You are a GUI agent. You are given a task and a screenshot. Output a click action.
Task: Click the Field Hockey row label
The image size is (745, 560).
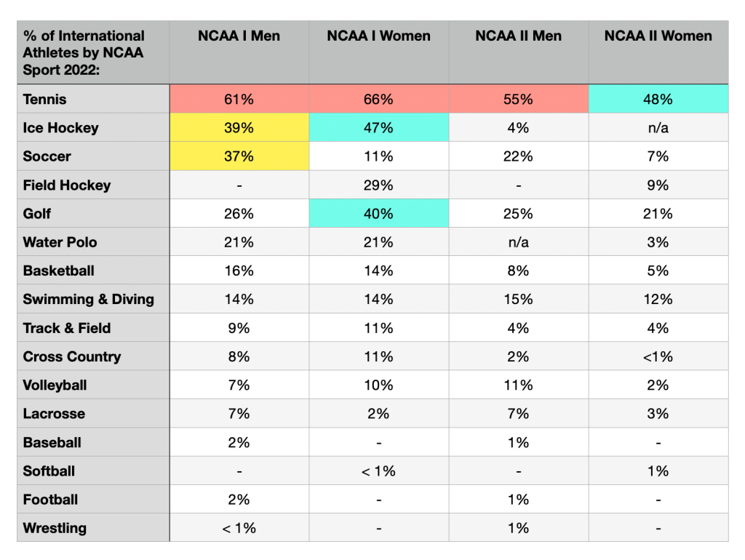(x=67, y=185)
